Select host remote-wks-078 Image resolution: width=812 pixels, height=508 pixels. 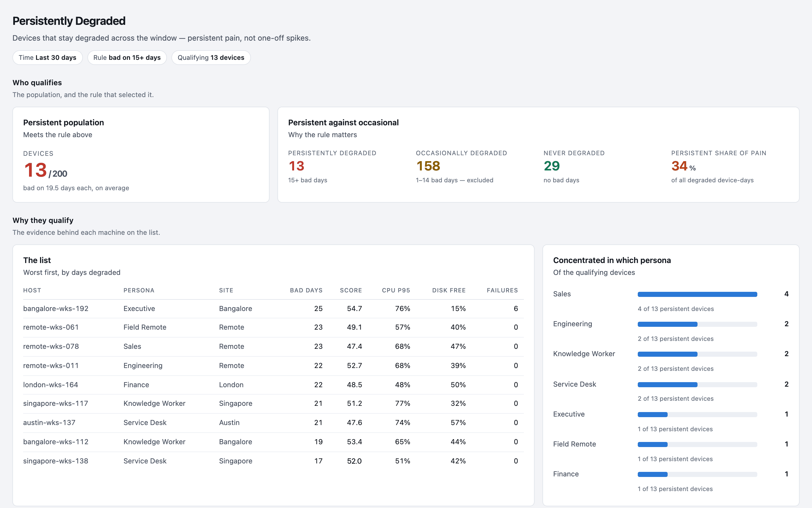click(51, 346)
